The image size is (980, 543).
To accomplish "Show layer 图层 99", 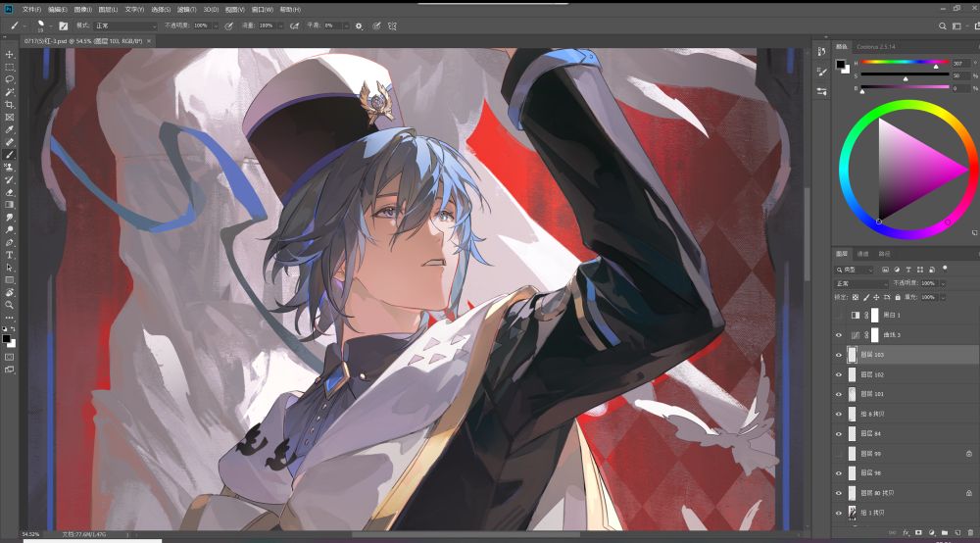I will point(839,454).
